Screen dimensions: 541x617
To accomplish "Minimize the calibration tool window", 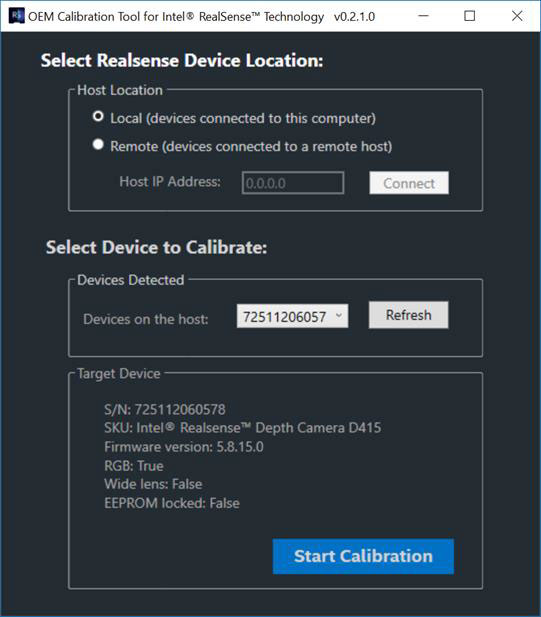I will point(423,16).
